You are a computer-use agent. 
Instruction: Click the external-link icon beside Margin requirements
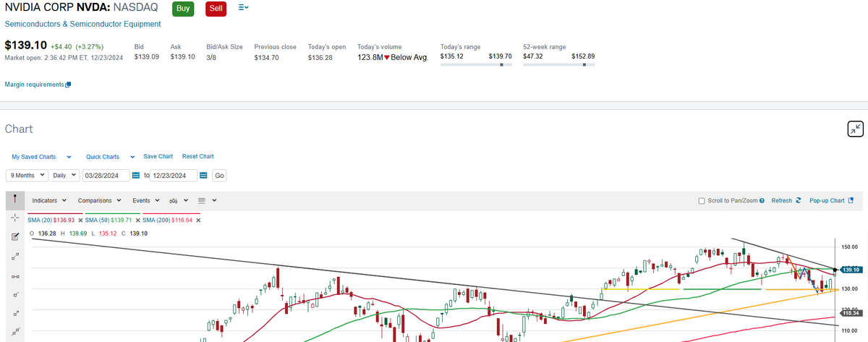pos(68,85)
